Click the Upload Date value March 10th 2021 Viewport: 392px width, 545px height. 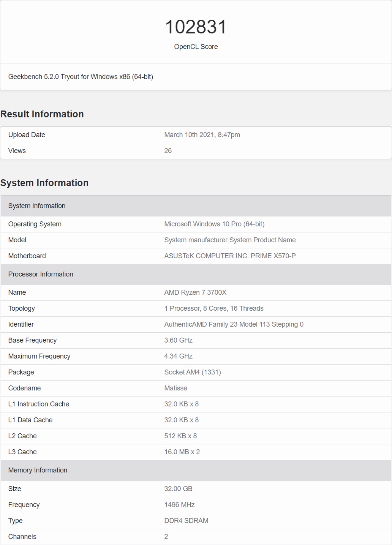point(202,135)
